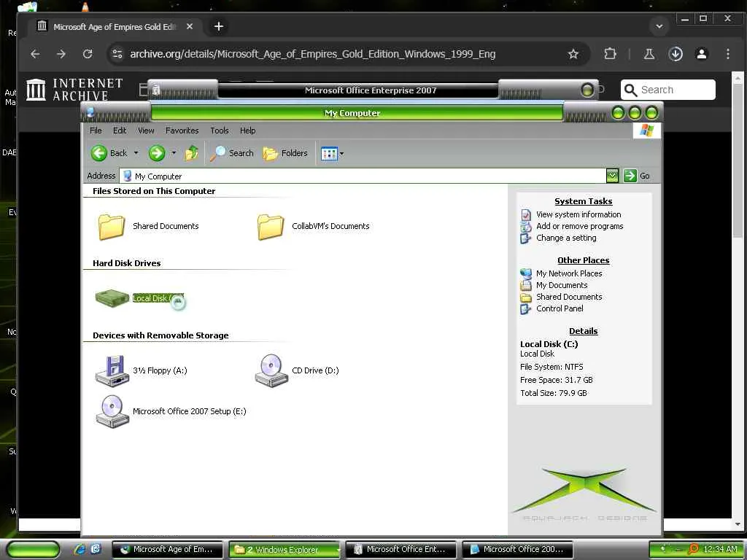This screenshot has width=747, height=560.
Task: Bookmark this page with the star icon
Action: point(573,54)
